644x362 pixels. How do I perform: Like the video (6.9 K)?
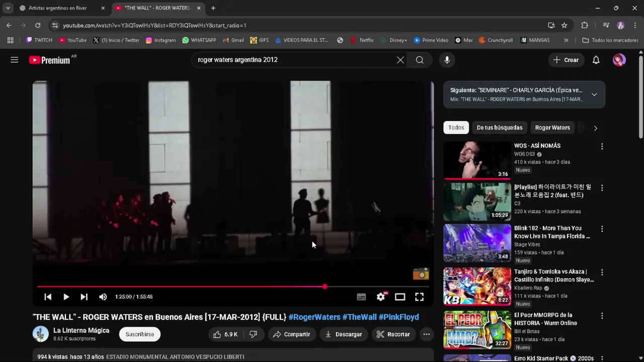(225, 334)
